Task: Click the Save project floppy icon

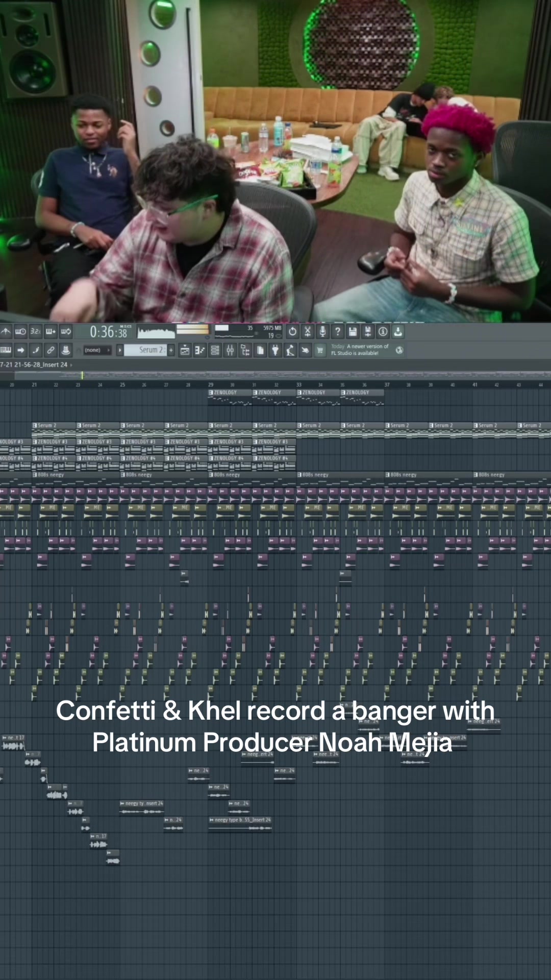Action: [353, 332]
